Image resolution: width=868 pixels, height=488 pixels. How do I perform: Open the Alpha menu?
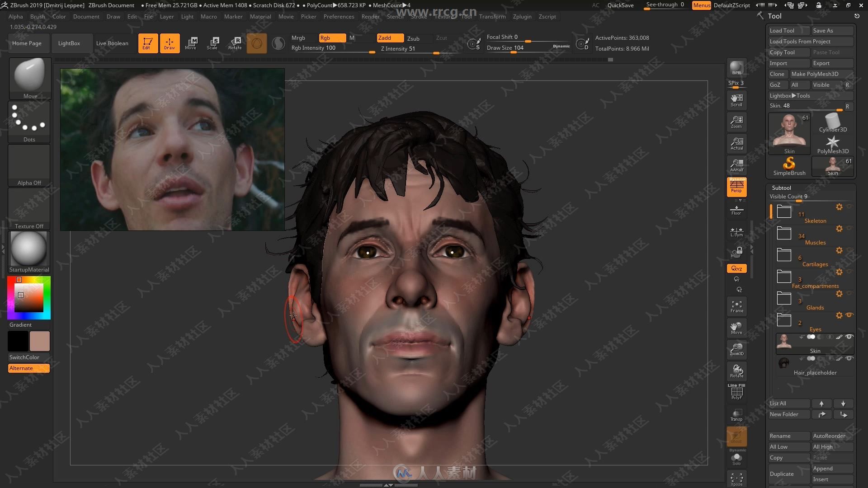(16, 17)
